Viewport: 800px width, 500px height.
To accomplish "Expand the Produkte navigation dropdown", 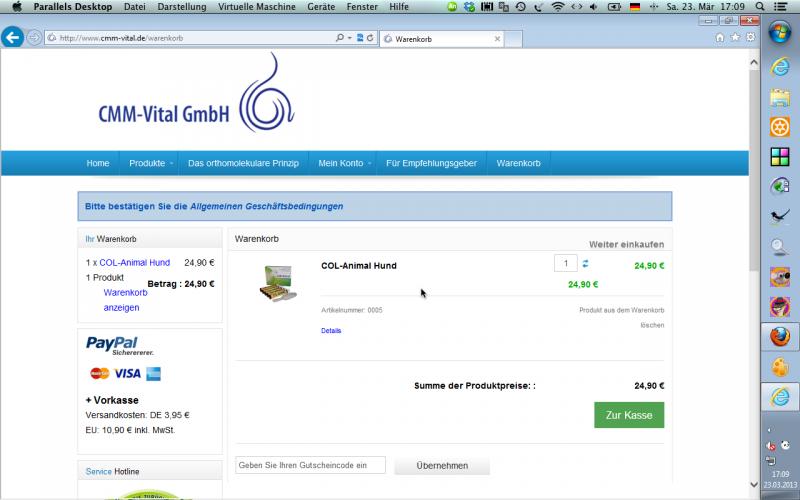I will click(x=151, y=163).
